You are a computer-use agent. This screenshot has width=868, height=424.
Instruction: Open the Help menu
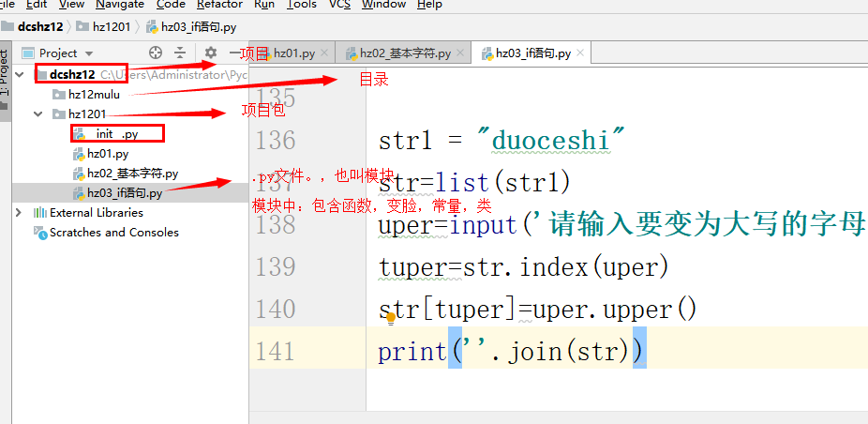point(429,5)
